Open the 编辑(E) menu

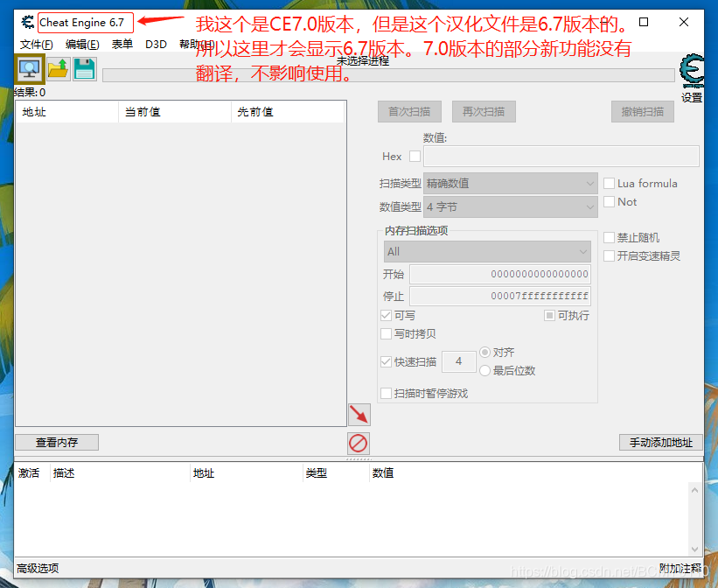pos(82,45)
